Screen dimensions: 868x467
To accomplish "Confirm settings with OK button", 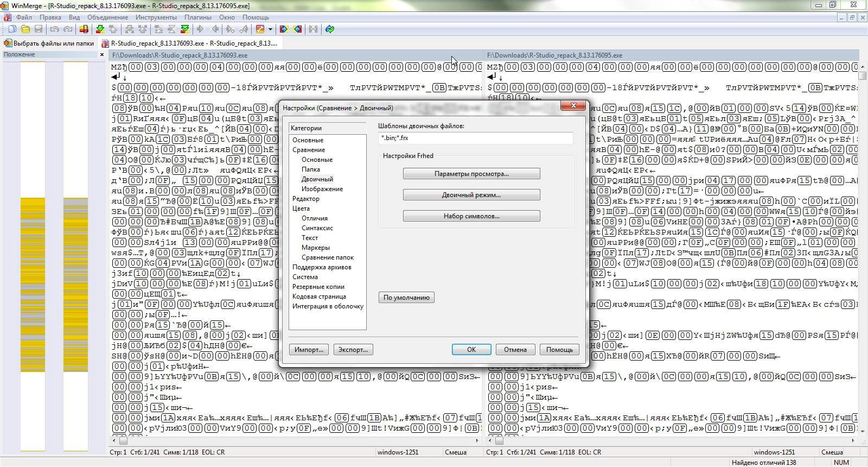I will pyautogui.click(x=471, y=350).
